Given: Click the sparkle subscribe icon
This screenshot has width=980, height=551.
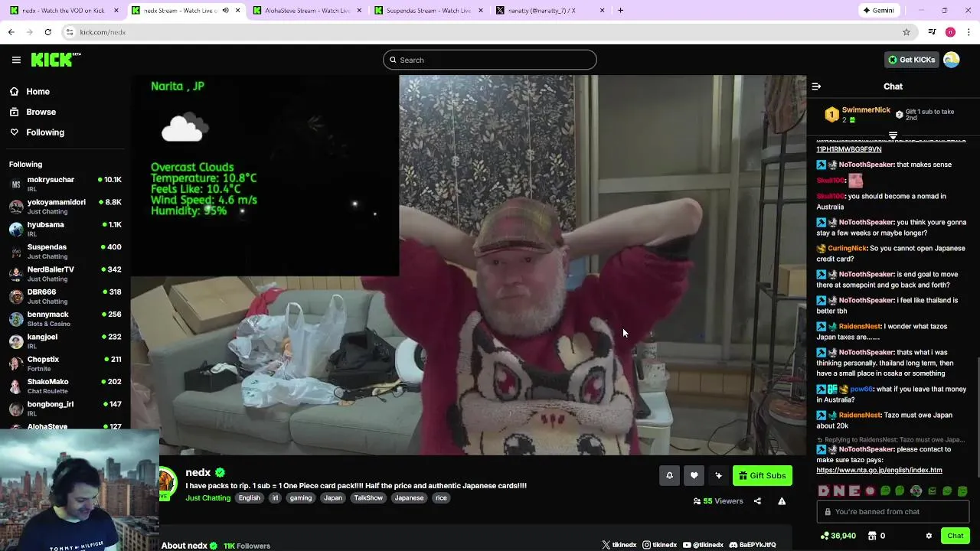Looking at the screenshot, I should [x=718, y=475].
